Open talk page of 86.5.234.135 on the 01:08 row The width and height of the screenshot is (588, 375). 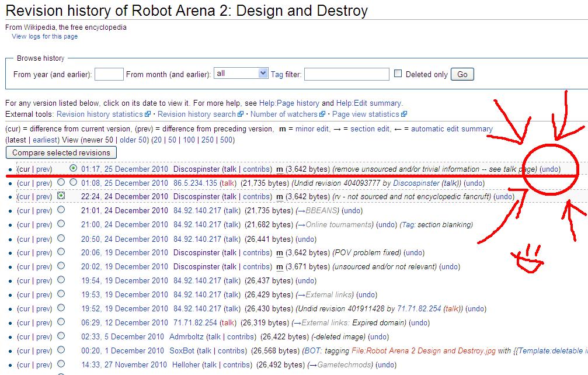point(228,183)
